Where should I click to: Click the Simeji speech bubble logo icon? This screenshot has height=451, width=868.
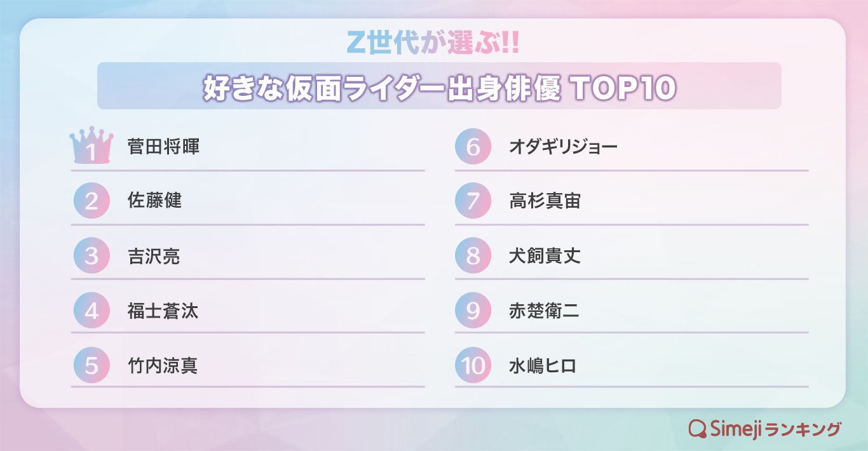click(698, 429)
